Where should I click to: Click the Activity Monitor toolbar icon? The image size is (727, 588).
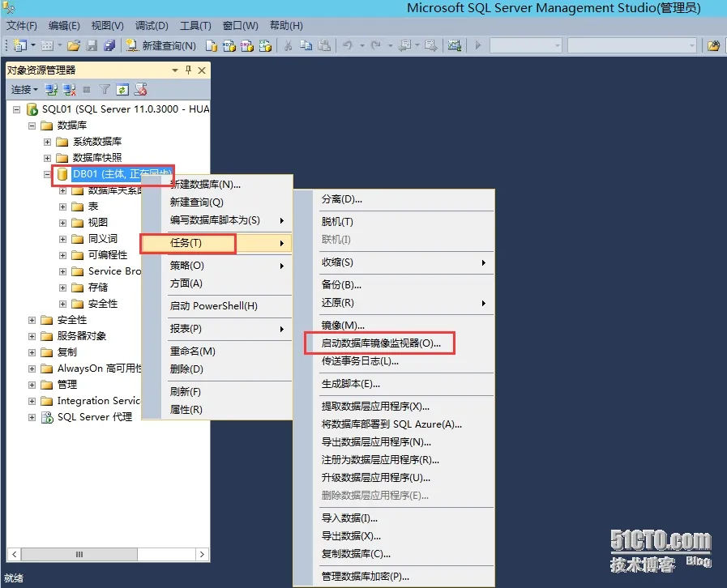[x=454, y=45]
